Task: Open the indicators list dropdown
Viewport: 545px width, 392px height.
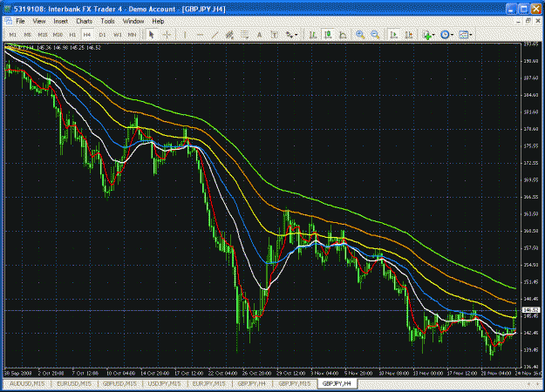Action: tap(428, 35)
